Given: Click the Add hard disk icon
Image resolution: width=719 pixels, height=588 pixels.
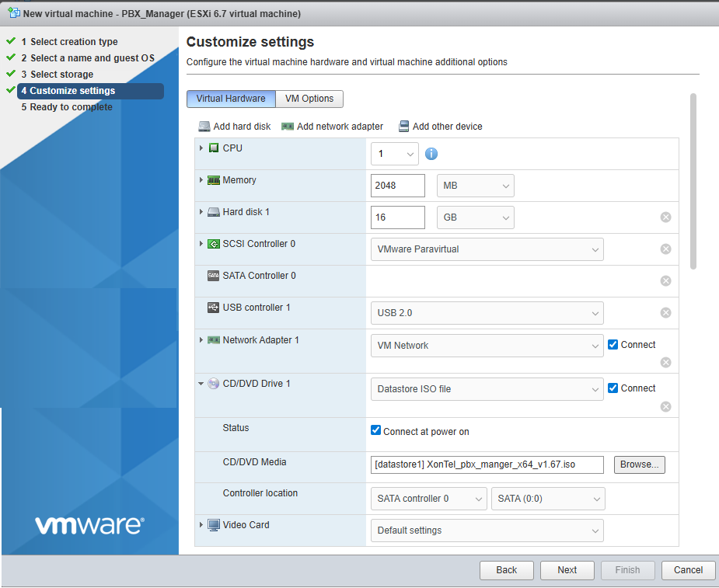Looking at the screenshot, I should click(204, 127).
